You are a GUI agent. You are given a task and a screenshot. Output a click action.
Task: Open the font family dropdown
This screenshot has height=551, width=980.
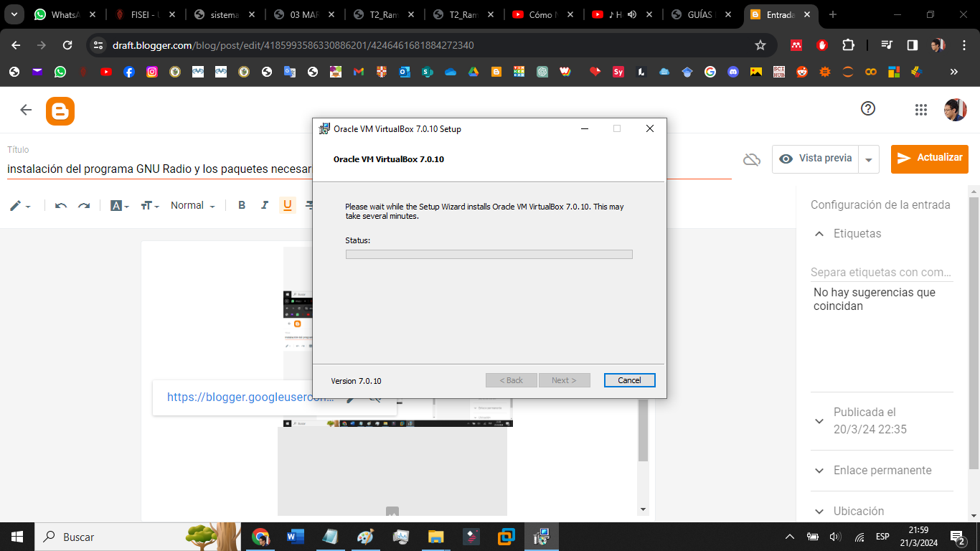pos(120,206)
